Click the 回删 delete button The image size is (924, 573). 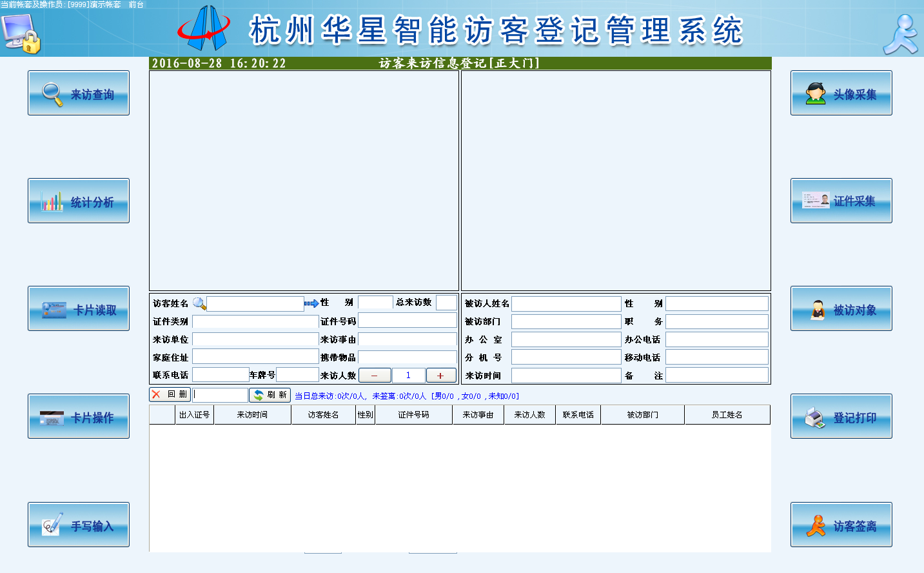[x=170, y=394]
